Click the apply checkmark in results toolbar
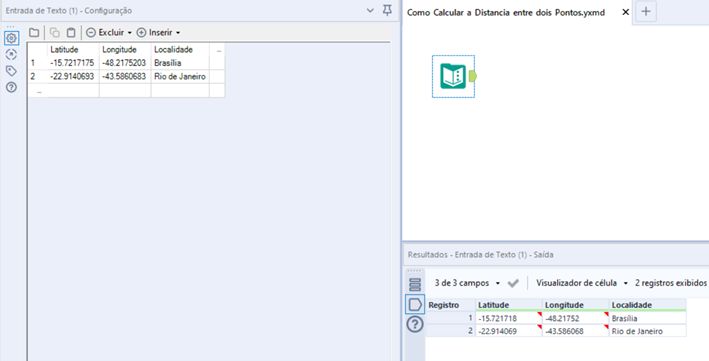 513,283
